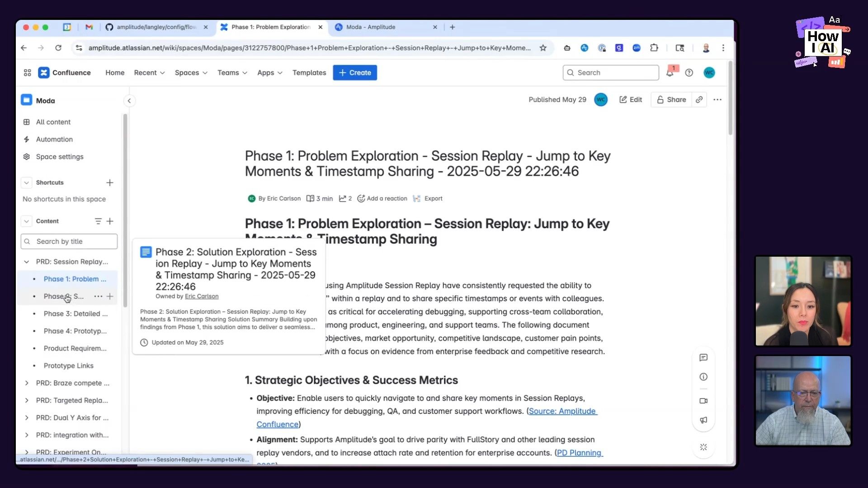Open Eric Carlson link in hover card

click(x=202, y=296)
